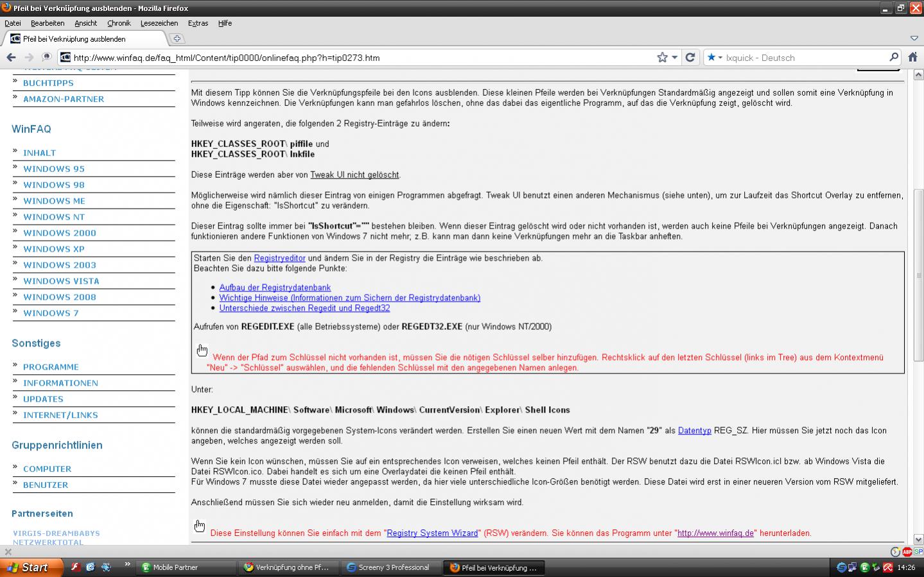
Task: Click the SP add-on icon in status bar
Action: point(918,551)
